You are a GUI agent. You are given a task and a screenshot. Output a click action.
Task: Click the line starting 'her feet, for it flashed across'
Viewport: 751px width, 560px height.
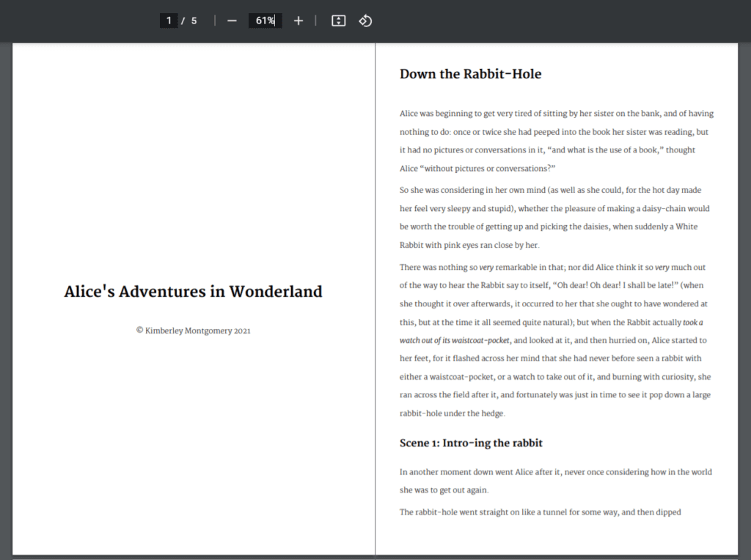[x=550, y=358]
